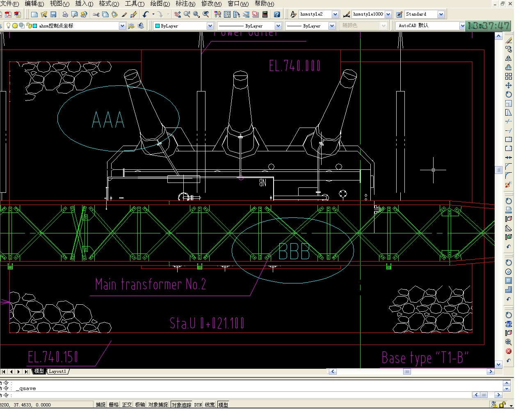525x420 pixels.
Task: Toggle 捕捉 snap mode in status bar
Action: 101,405
